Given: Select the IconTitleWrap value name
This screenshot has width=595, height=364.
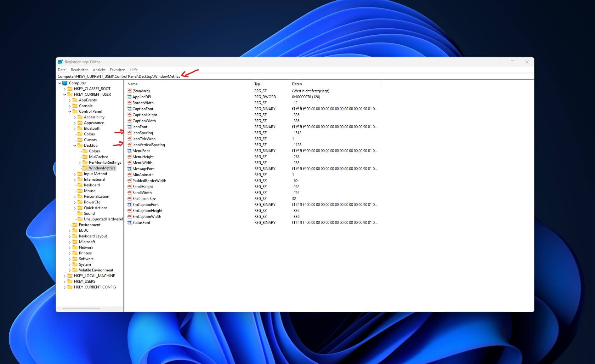Looking at the screenshot, I should click(144, 139).
